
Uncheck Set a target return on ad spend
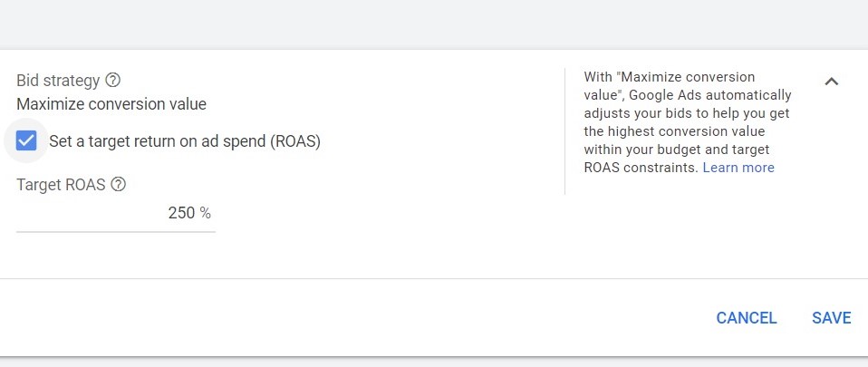(26, 140)
